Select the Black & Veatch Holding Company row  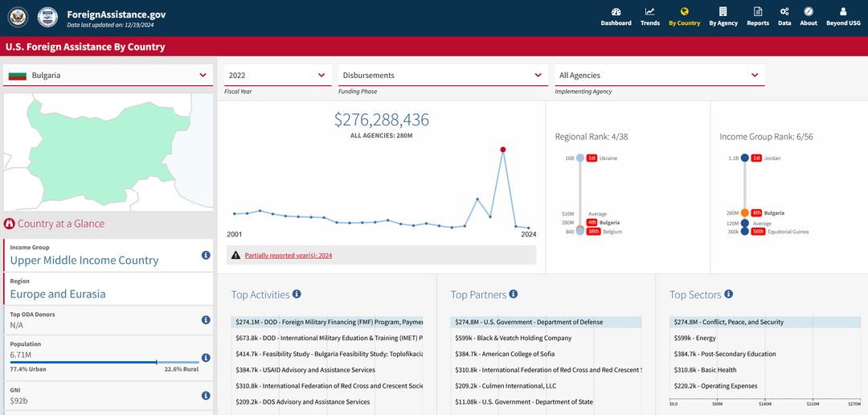546,338
